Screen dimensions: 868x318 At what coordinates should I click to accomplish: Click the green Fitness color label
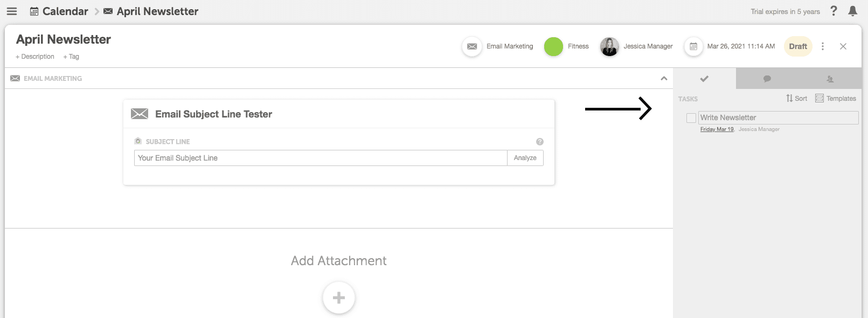point(553,46)
